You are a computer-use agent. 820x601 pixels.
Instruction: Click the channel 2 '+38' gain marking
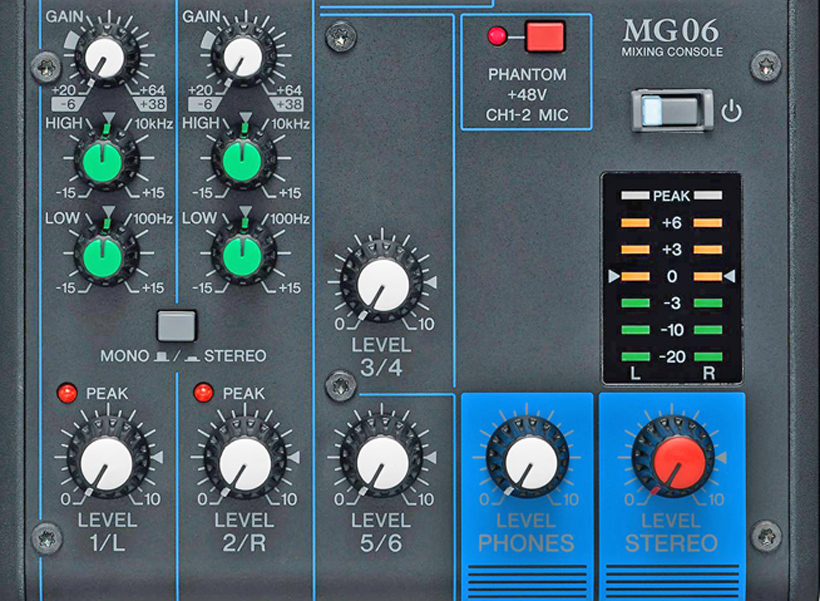pos(289,104)
